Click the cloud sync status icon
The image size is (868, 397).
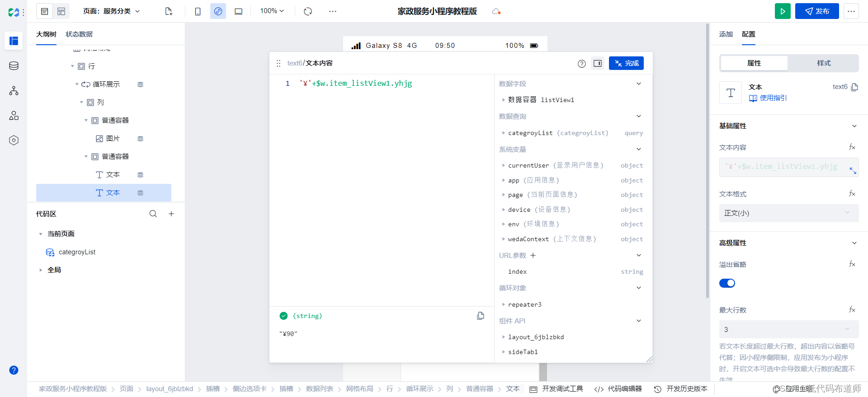pos(496,11)
